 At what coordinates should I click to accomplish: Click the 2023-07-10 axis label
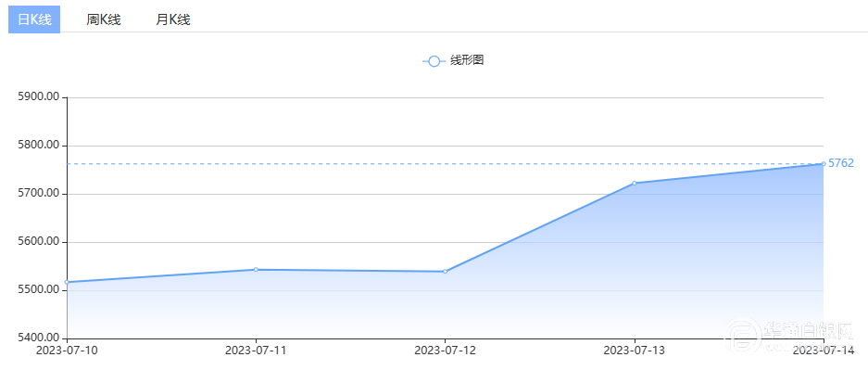point(67,350)
